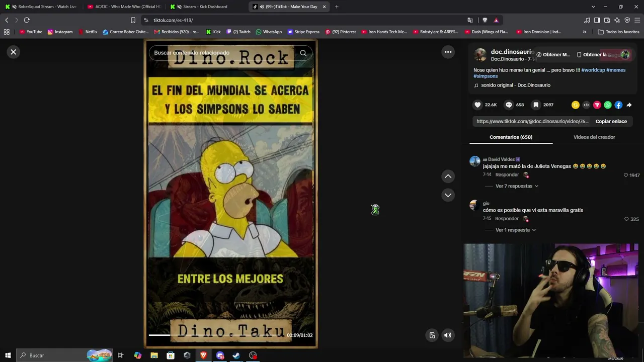644x362 pixels.
Task: Open Todos los favoritos folder
Action: click(x=618, y=32)
